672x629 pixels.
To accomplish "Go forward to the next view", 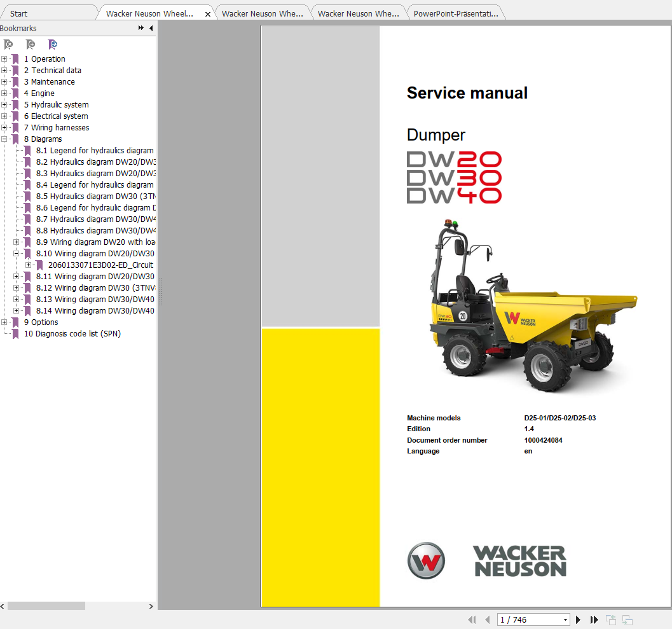I will click(x=627, y=619).
